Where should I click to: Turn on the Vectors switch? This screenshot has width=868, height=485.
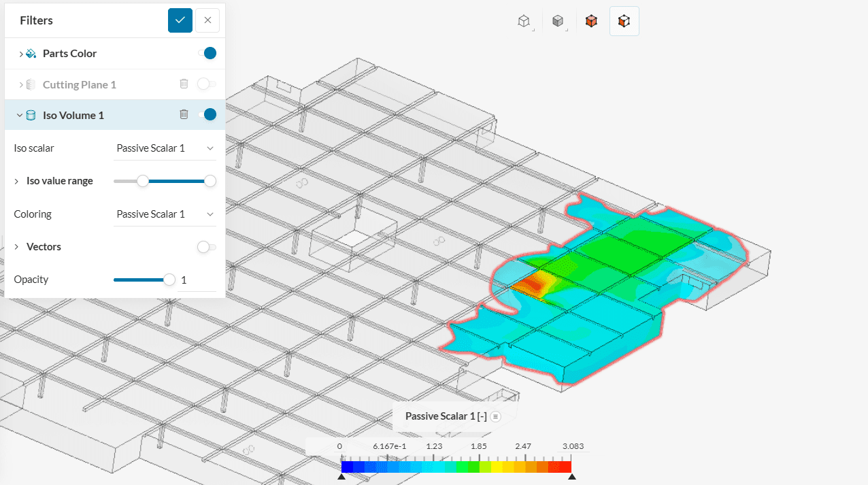[207, 247]
